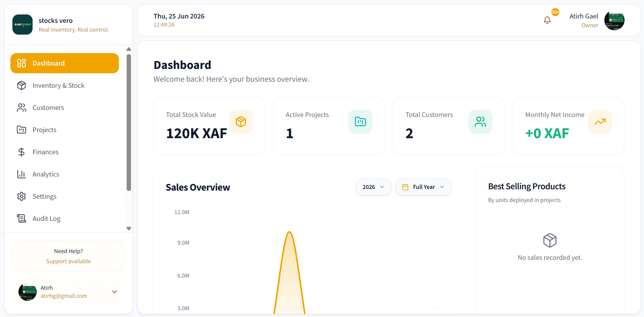The height and width of the screenshot is (317, 644).
Task: Click the 9.0M axis label
Action: pyautogui.click(x=183, y=243)
